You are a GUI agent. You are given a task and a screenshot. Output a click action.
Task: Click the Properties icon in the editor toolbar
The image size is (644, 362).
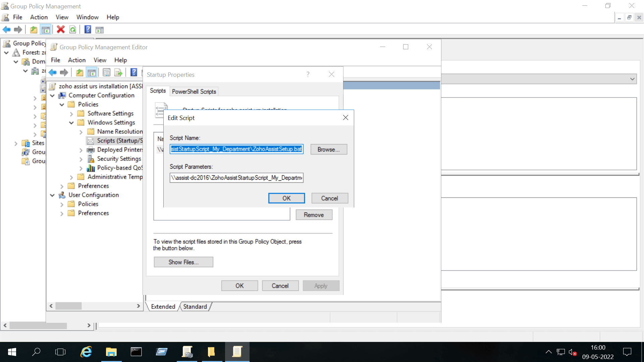(x=106, y=72)
